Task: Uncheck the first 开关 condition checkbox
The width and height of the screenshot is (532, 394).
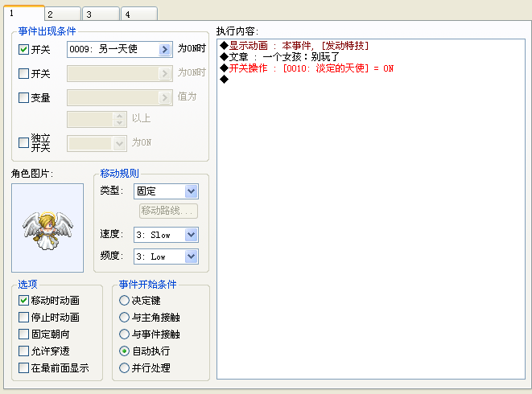Action: pos(23,50)
